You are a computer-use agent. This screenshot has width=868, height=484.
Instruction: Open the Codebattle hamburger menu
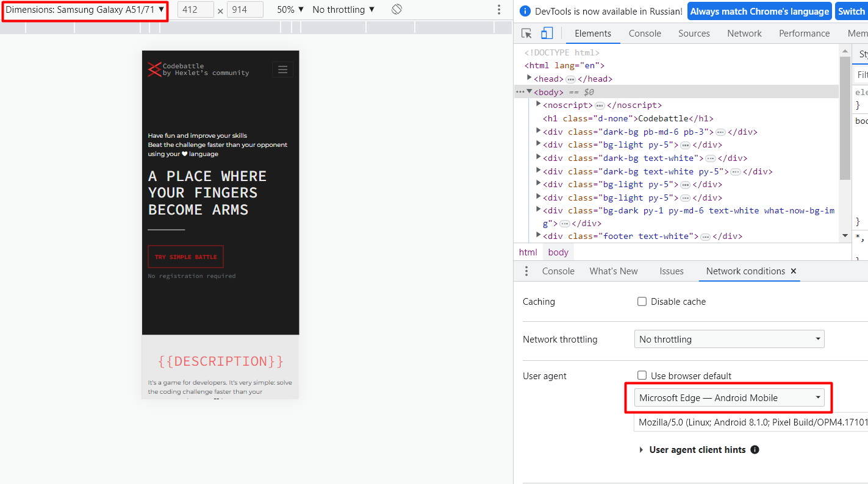click(282, 69)
